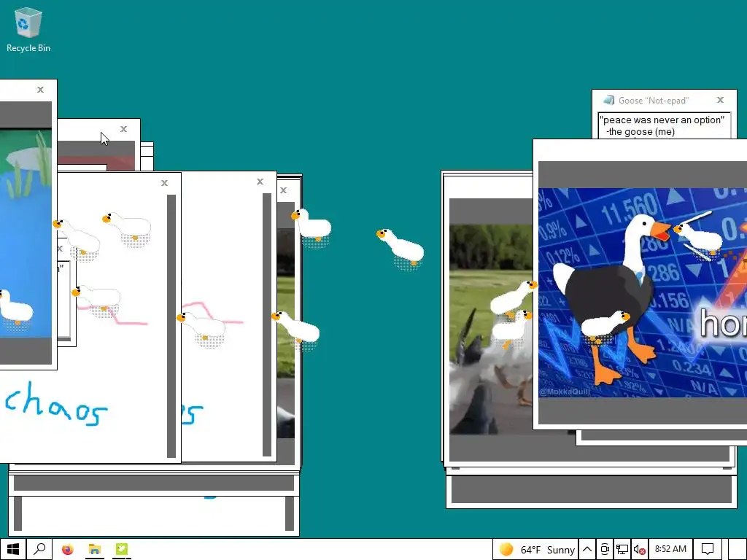Click the notepad icon in Not-epad title
This screenshot has height=560, width=747.
click(608, 100)
